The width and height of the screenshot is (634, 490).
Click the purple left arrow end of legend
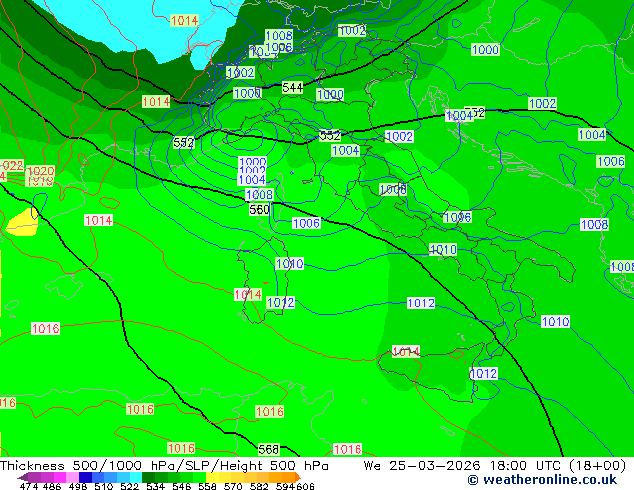click(x=23, y=477)
